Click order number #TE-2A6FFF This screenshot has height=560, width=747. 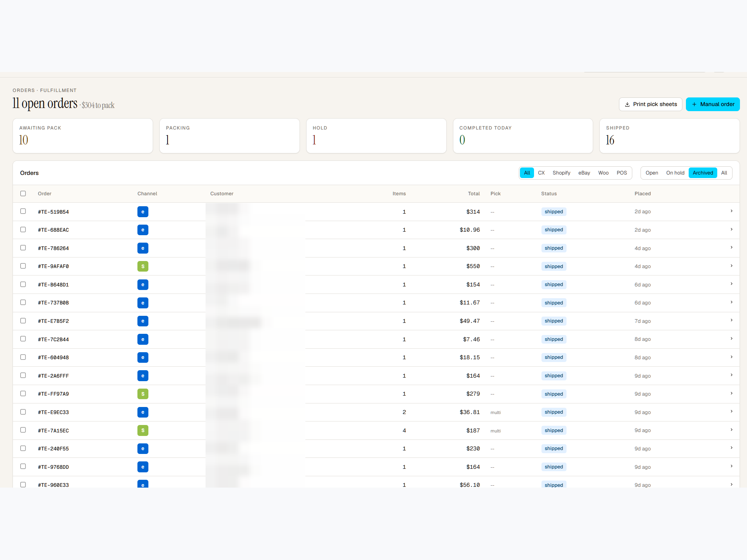tap(53, 376)
